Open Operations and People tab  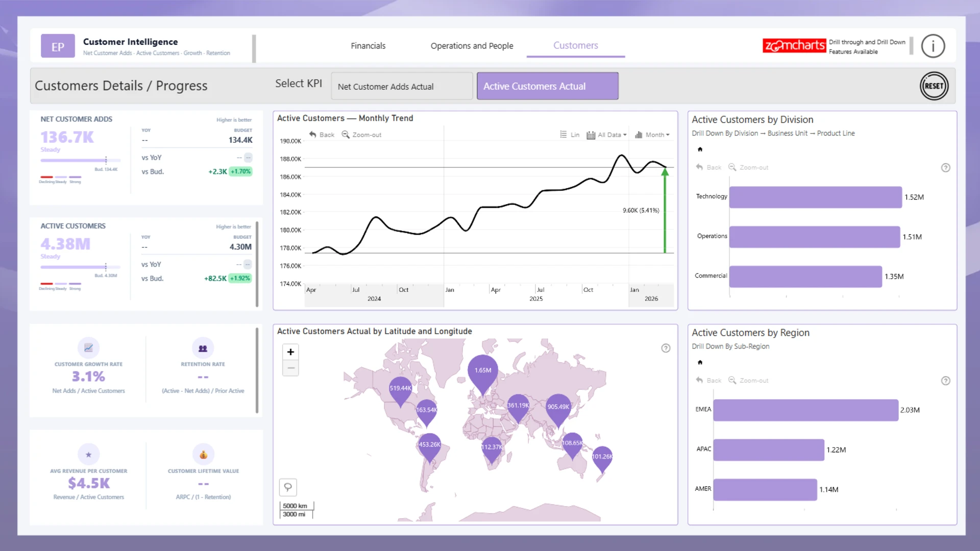click(472, 46)
